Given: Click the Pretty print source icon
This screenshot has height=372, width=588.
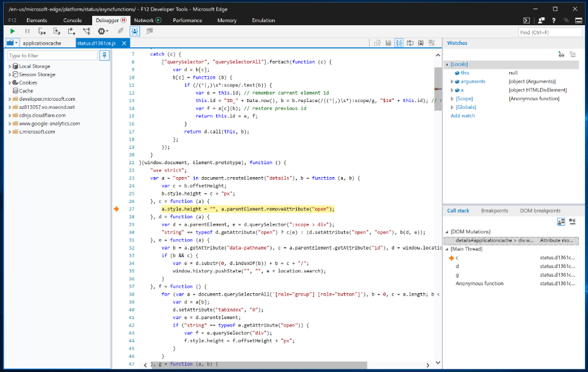Looking at the screenshot, I should click(x=399, y=42).
